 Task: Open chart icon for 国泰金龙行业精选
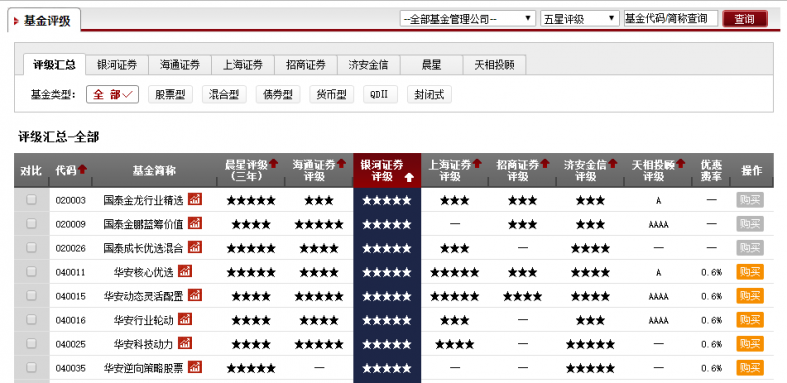195,199
